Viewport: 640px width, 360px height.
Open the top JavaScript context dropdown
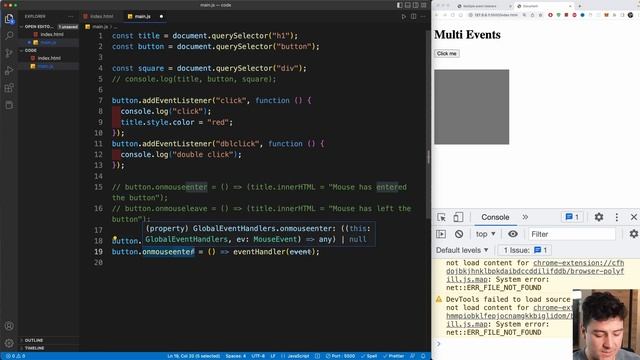(x=485, y=234)
